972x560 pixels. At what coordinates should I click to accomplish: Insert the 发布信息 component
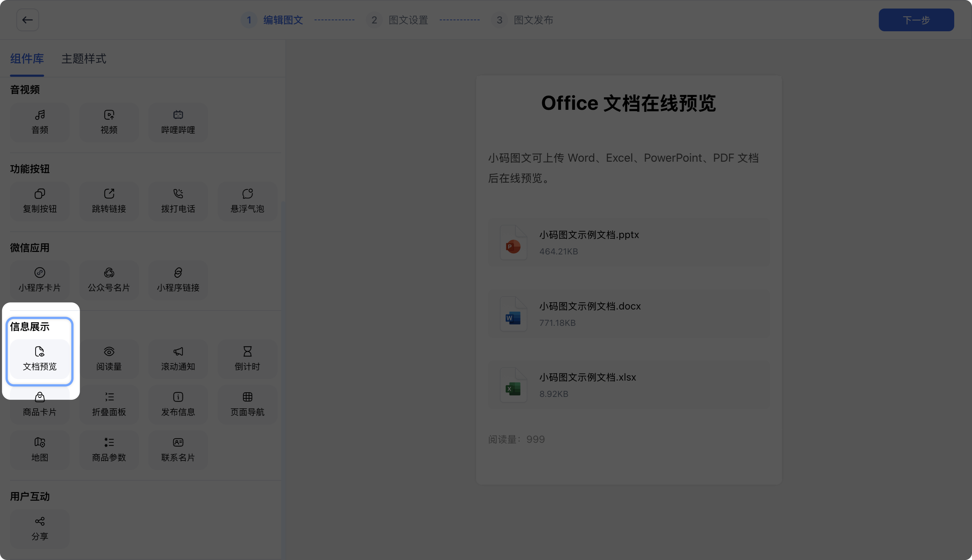point(178,404)
